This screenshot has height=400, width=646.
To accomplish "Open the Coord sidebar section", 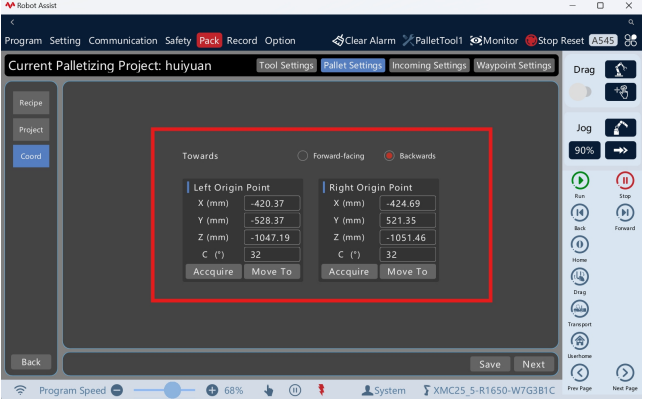I will tap(31, 157).
